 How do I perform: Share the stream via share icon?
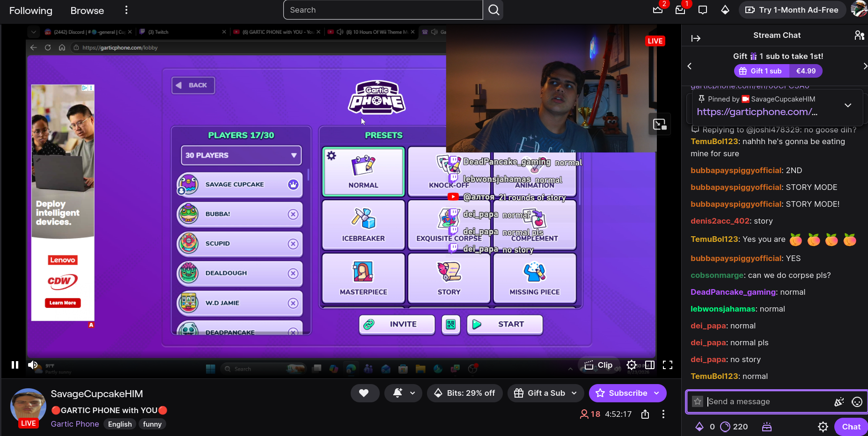point(645,414)
